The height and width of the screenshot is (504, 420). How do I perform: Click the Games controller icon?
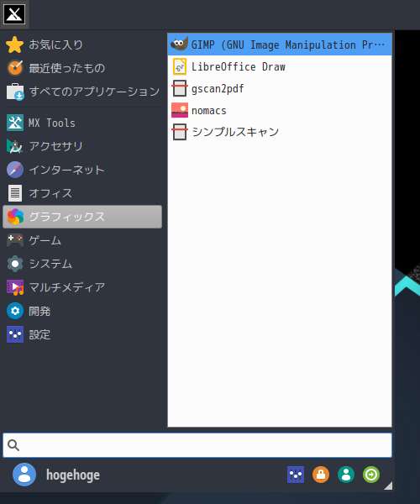(15, 240)
